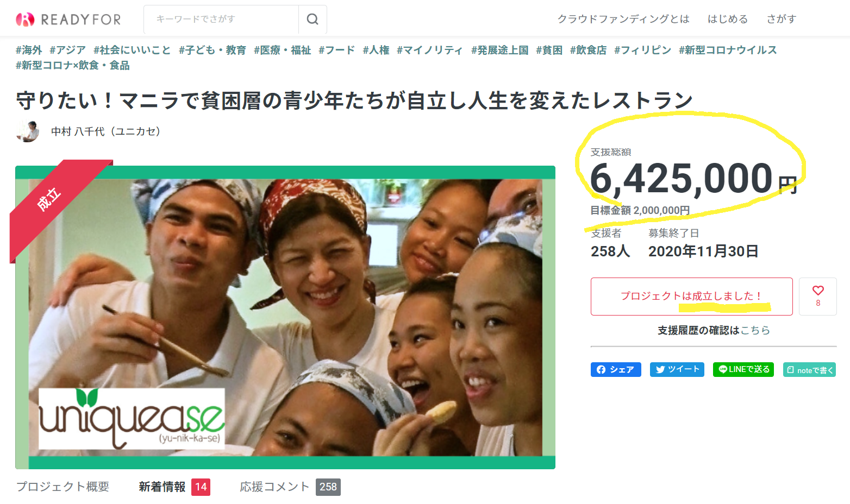The width and height of the screenshot is (850, 504).
Task: Share the project on Facebook
Action: (616, 369)
